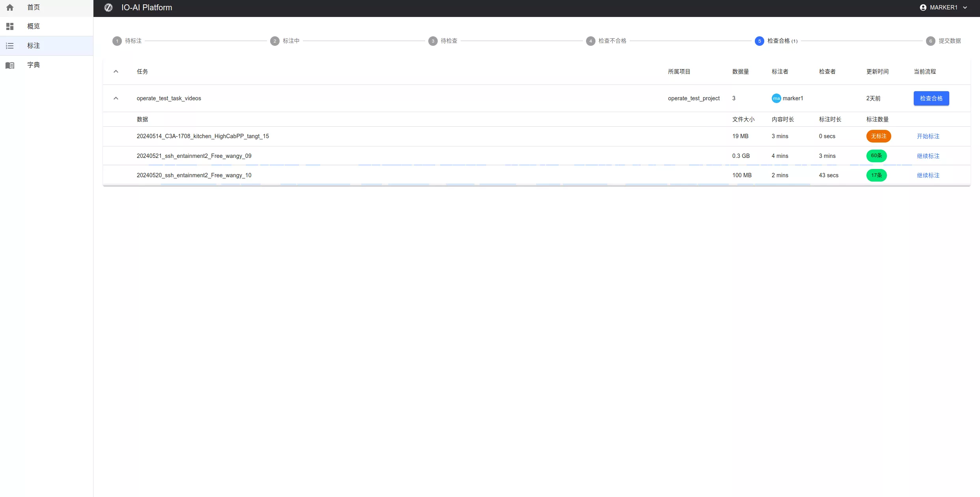Image resolution: width=980 pixels, height=497 pixels.
Task: Click 开始标注 link for kitchen video
Action: point(928,136)
